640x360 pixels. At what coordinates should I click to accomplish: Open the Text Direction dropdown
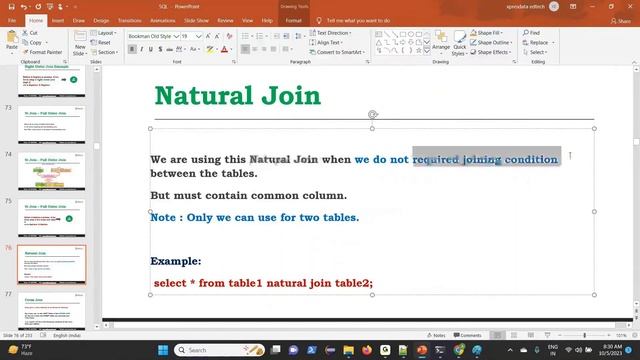pyautogui.click(x=331, y=33)
